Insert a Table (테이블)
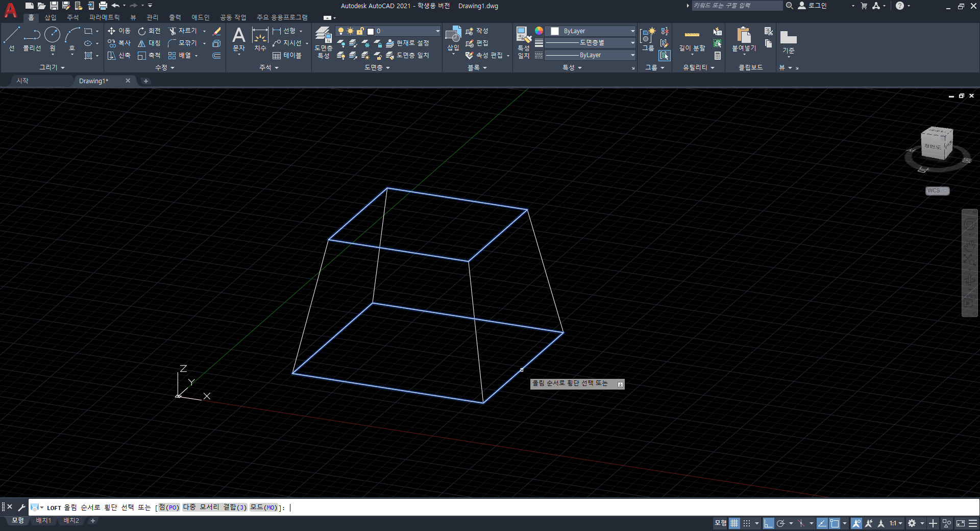The width and height of the screenshot is (980, 531). [287, 55]
